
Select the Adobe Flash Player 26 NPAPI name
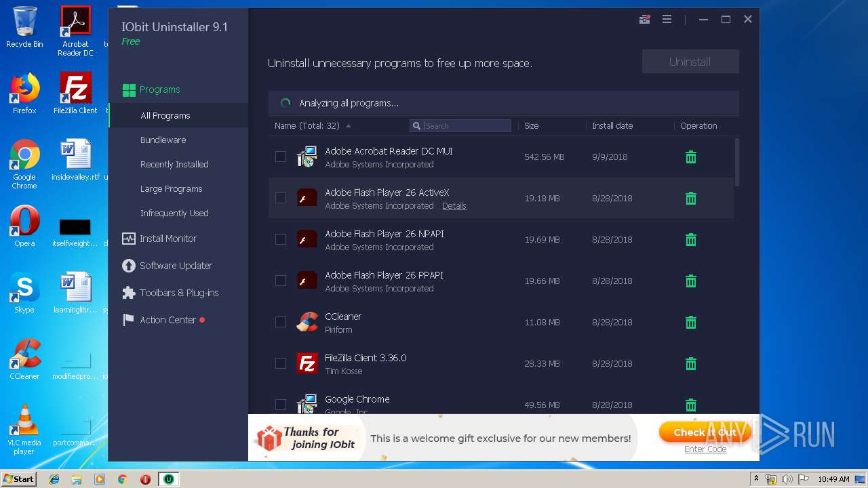[384, 234]
